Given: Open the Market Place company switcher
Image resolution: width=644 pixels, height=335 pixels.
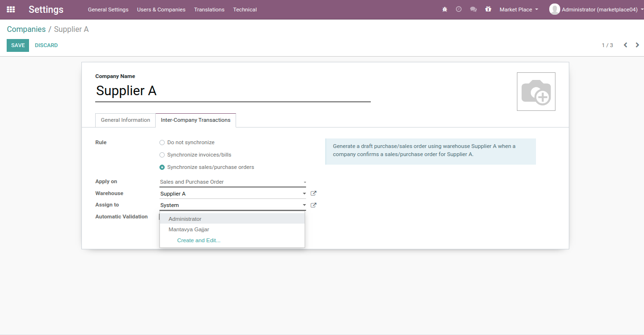Looking at the screenshot, I should 518,10.
